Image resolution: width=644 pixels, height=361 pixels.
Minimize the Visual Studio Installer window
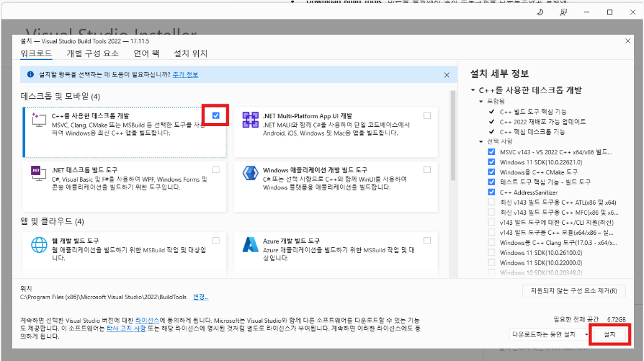pyautogui.click(x=586, y=12)
